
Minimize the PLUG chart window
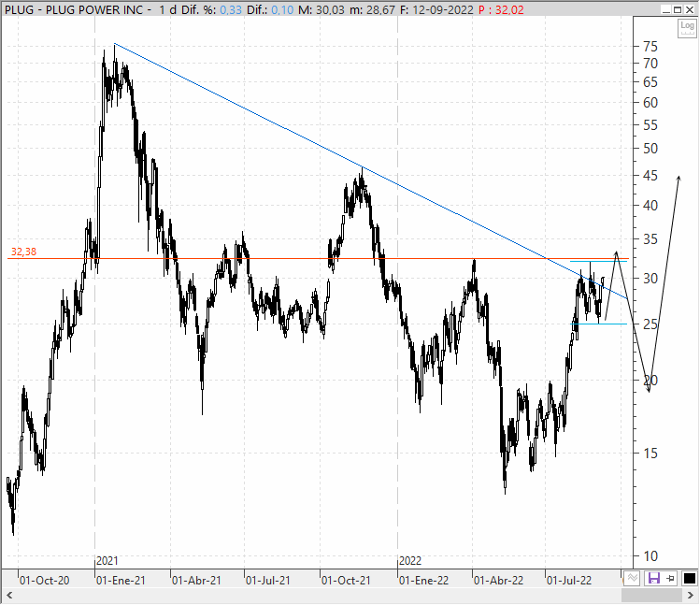pos(666,10)
